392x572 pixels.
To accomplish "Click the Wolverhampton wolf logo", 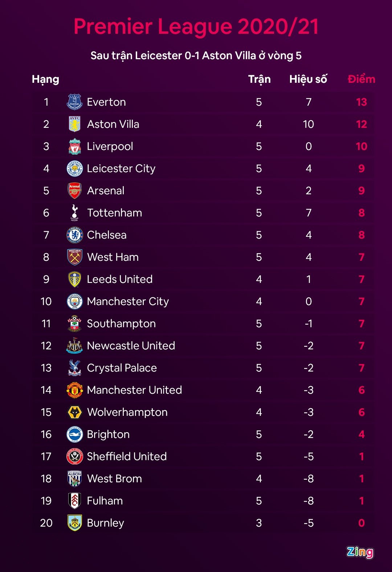I will click(x=74, y=412).
